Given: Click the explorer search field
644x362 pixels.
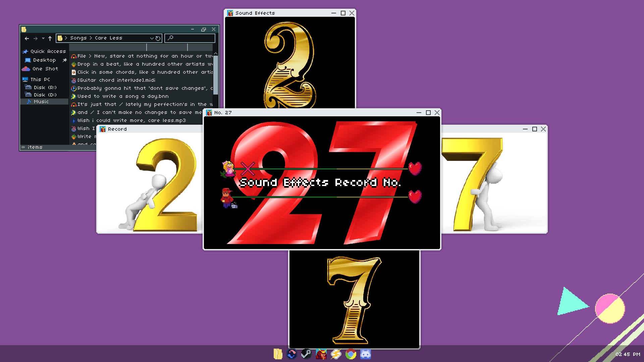Looking at the screenshot, I should point(190,38).
